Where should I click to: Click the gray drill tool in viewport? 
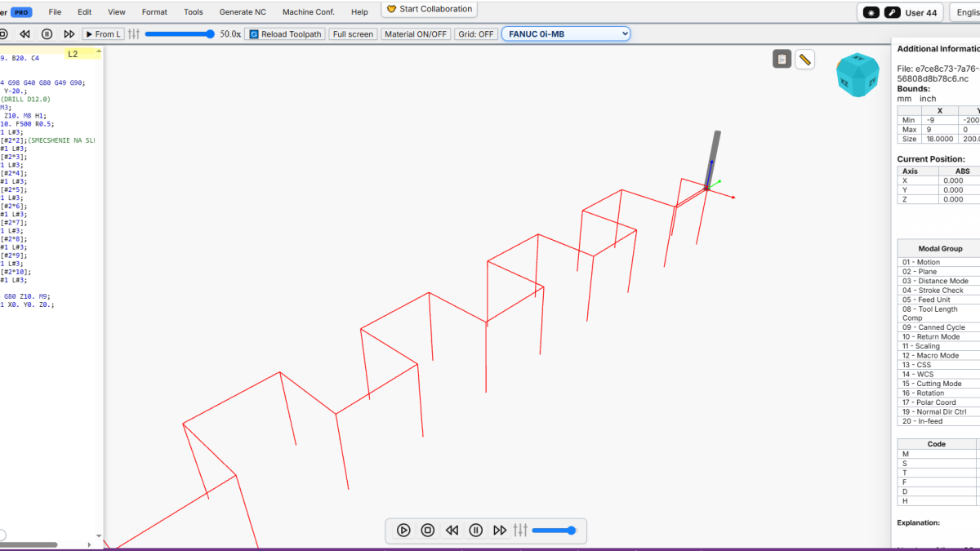click(x=713, y=158)
